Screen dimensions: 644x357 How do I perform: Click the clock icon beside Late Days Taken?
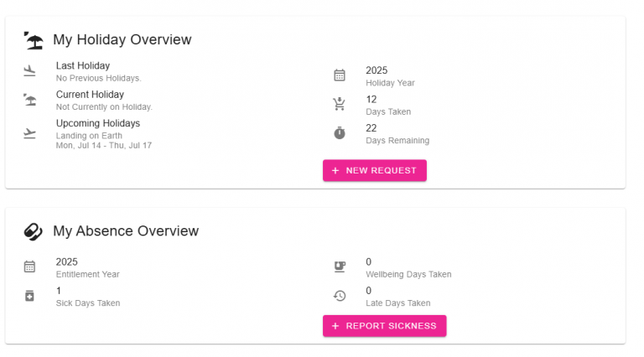click(x=340, y=296)
